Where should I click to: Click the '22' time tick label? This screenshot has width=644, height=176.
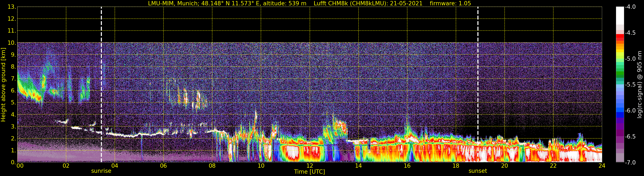[x=553, y=166]
